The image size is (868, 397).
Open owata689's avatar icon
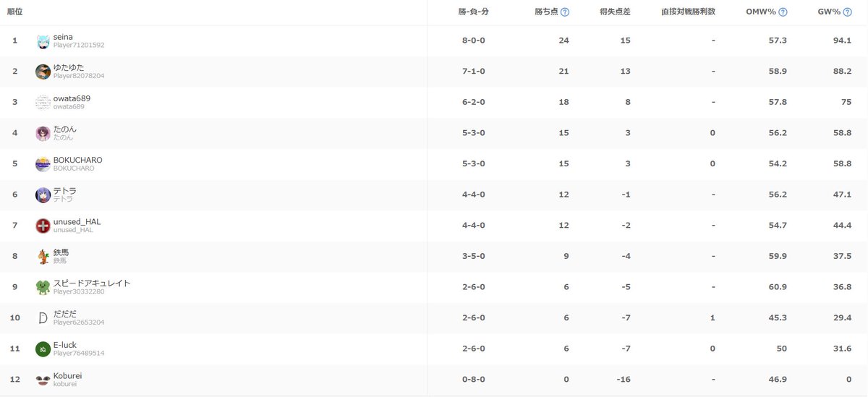point(43,103)
